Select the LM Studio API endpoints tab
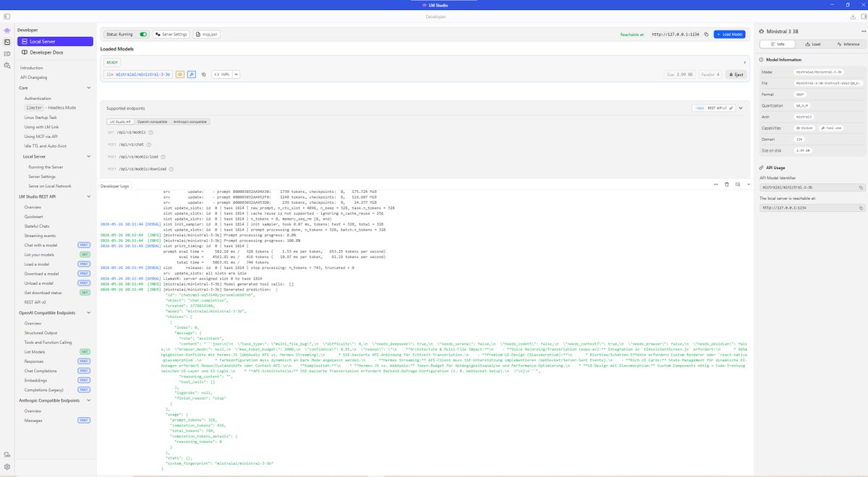This screenshot has width=868, height=477. (x=120, y=121)
